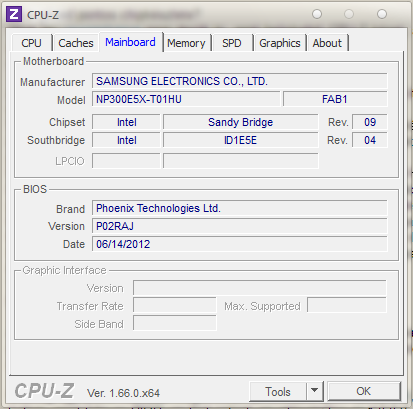Screen dimensions: 413x409
Task: Click the middle round window control button
Action: pyautogui.click(x=349, y=14)
